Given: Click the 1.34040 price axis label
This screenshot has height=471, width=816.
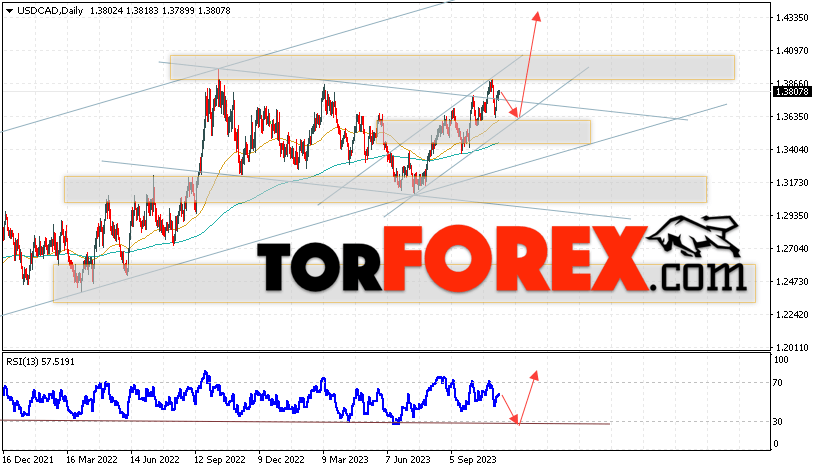Looking at the screenshot, I should click(792, 150).
